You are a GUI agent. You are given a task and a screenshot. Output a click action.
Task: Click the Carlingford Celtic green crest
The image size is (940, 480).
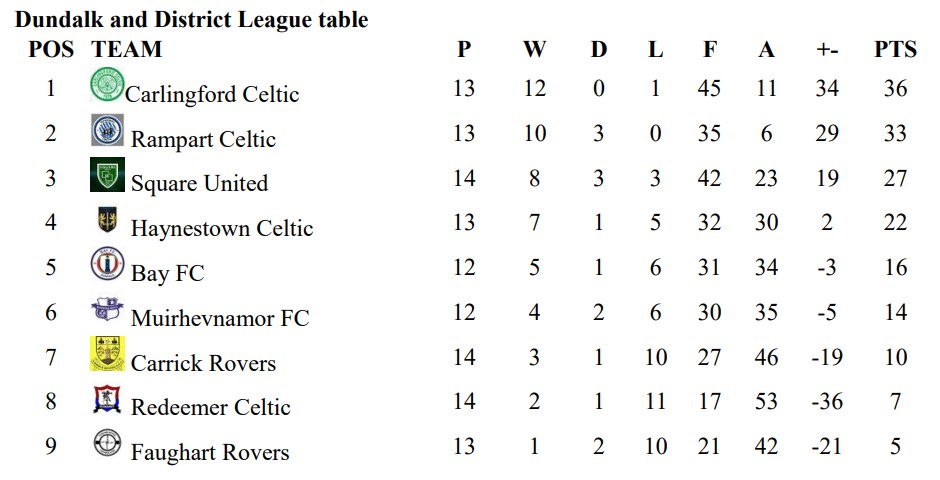tap(108, 85)
